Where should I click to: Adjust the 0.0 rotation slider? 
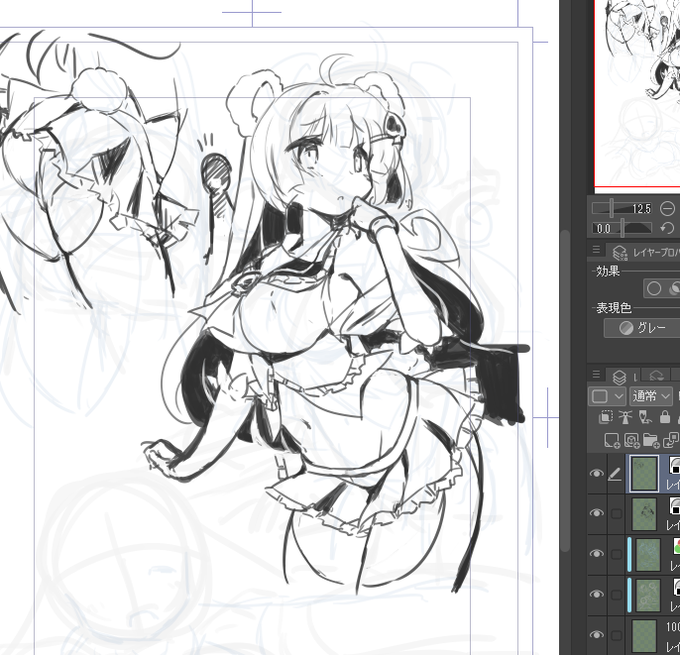[x=622, y=228]
